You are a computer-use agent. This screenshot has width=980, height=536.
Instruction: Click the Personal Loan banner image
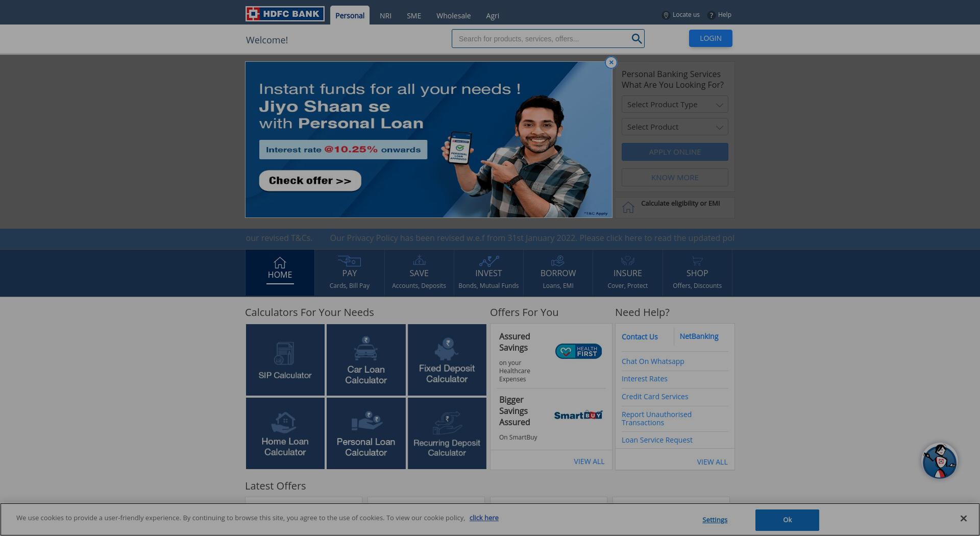(x=429, y=140)
